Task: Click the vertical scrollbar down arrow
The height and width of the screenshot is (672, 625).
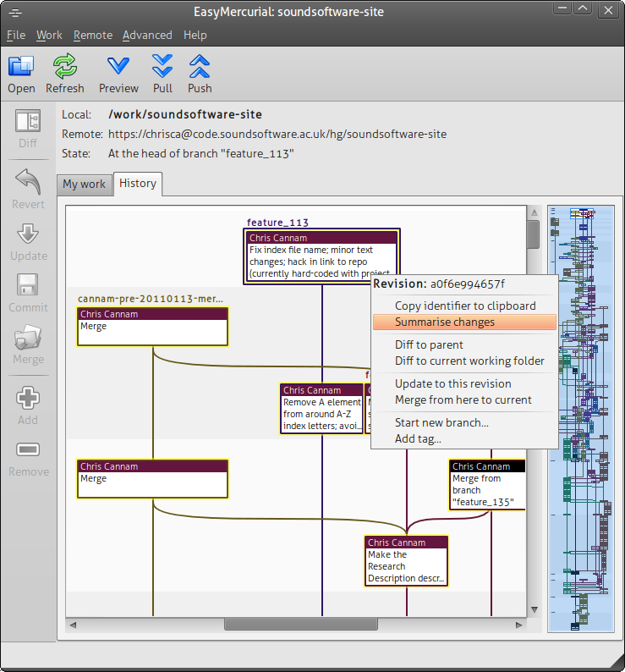Action: click(x=534, y=609)
